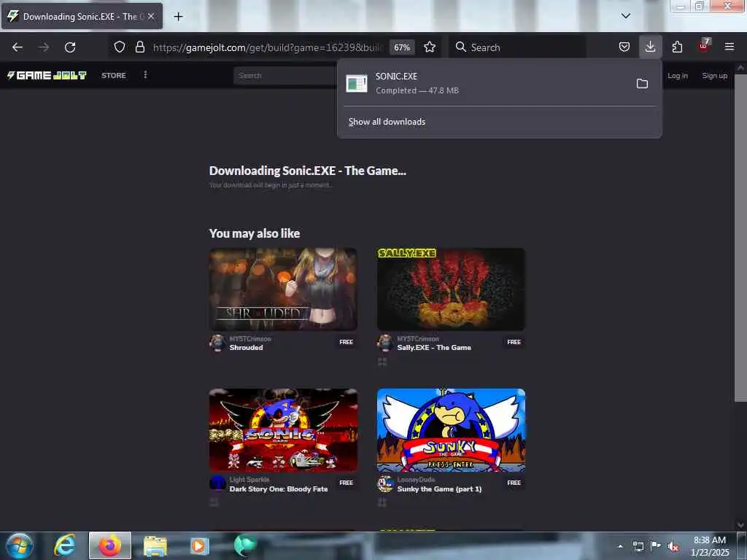Open Dark Story One: Bloody Fate thumbnail
The height and width of the screenshot is (560, 747).
point(283,430)
